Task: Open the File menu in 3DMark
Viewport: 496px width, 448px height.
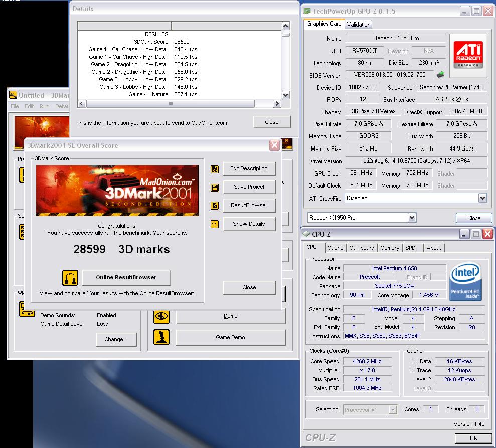Action: tap(15, 106)
